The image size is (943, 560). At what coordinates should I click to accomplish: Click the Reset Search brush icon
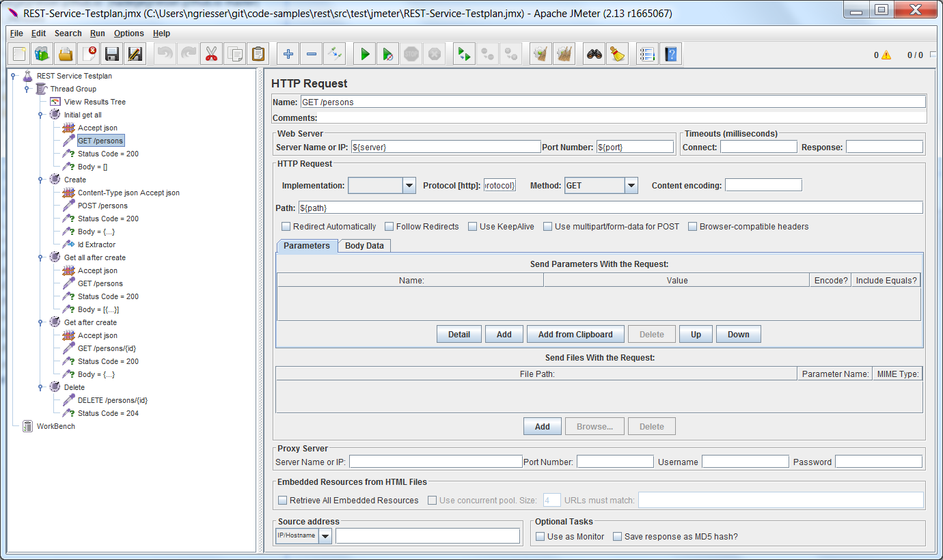[x=618, y=54]
